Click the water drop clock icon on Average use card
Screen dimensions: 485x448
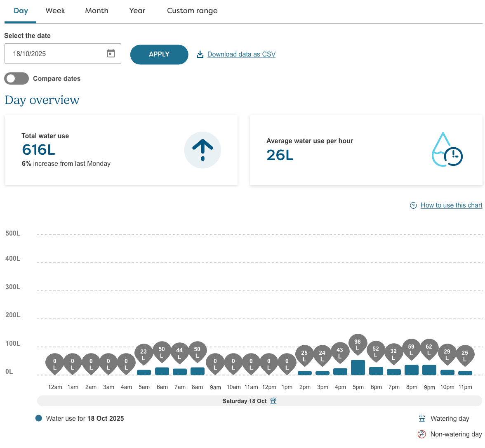[447, 150]
